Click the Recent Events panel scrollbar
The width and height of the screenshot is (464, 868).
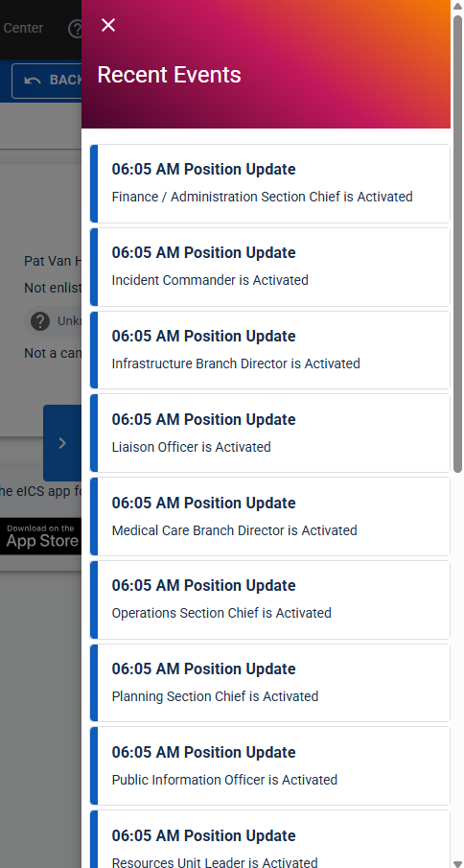(x=457, y=244)
